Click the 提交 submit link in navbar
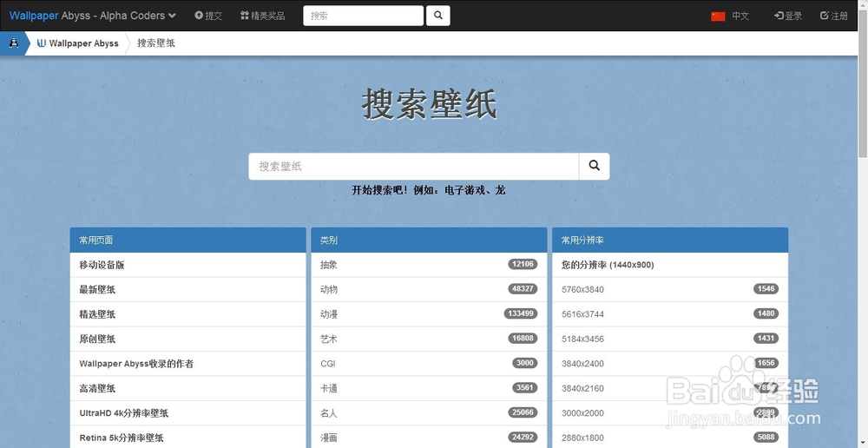The height and width of the screenshot is (448, 868). click(208, 16)
